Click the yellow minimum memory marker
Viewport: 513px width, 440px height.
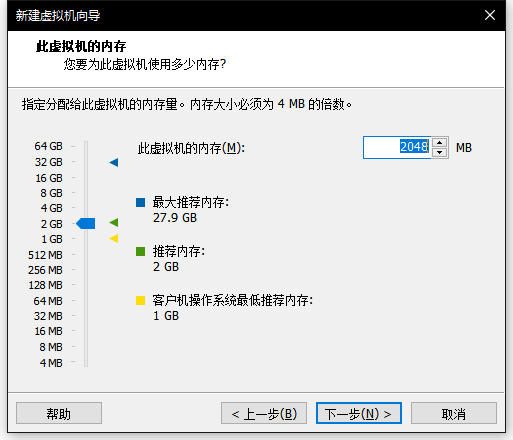(x=114, y=238)
